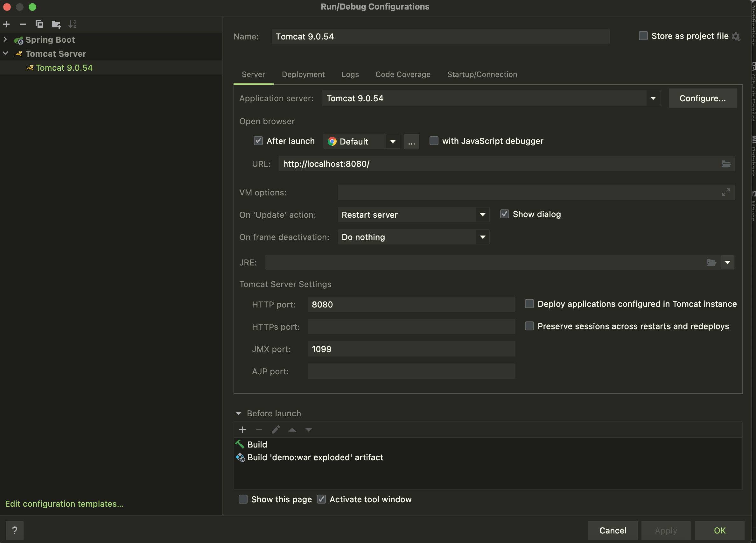The image size is (756, 543).
Task: Click the Cancel button
Action: (612, 530)
